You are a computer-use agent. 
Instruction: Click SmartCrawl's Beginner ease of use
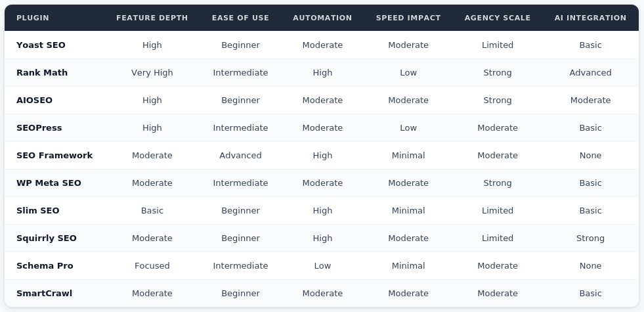(240, 293)
